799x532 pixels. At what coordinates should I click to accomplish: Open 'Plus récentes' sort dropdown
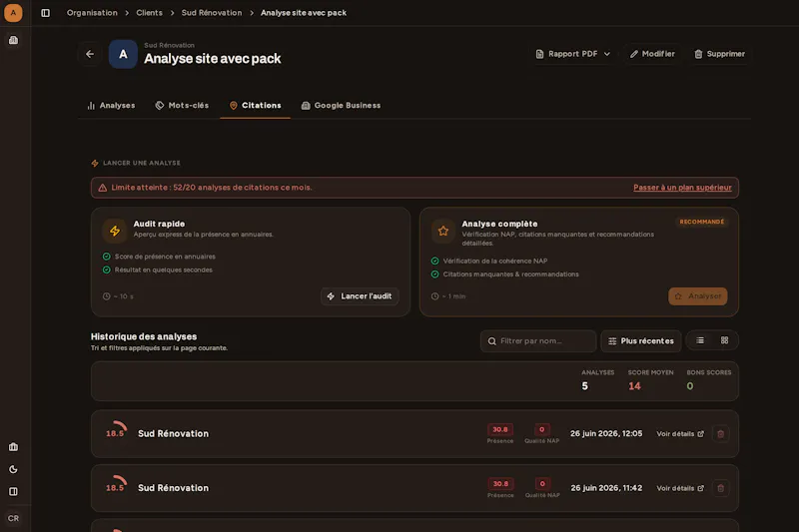coord(641,341)
